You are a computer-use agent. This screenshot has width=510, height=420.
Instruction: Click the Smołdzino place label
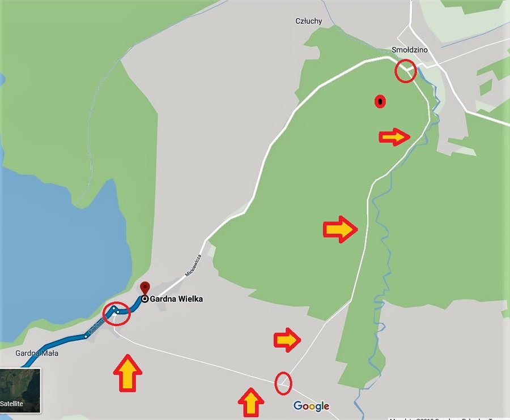point(410,50)
